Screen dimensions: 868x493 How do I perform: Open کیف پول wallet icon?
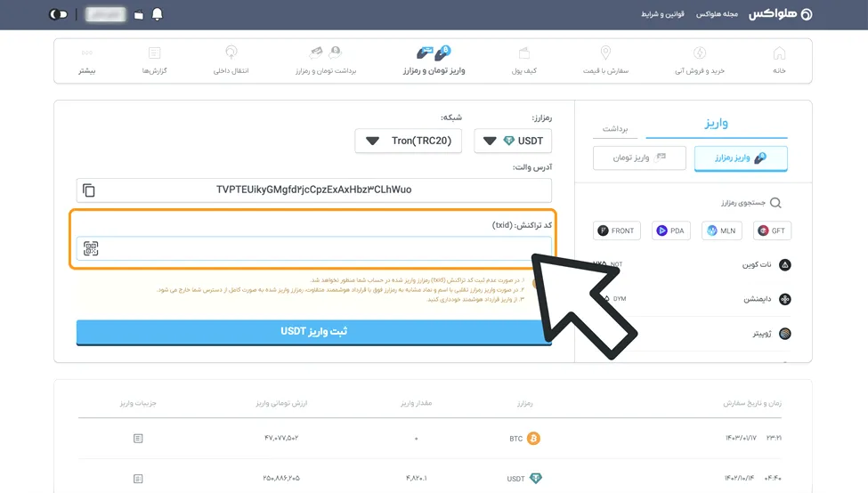tap(524, 53)
